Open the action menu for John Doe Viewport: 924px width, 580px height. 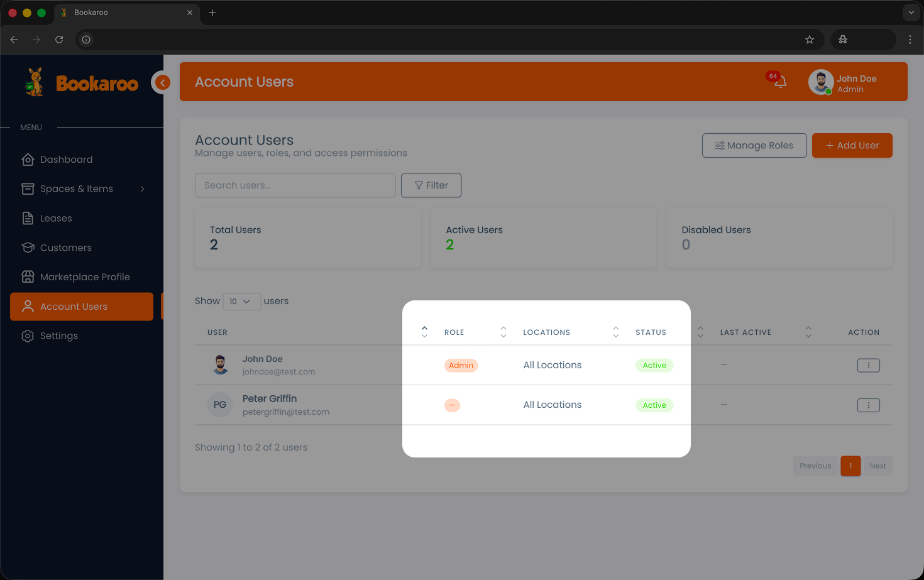(x=869, y=365)
